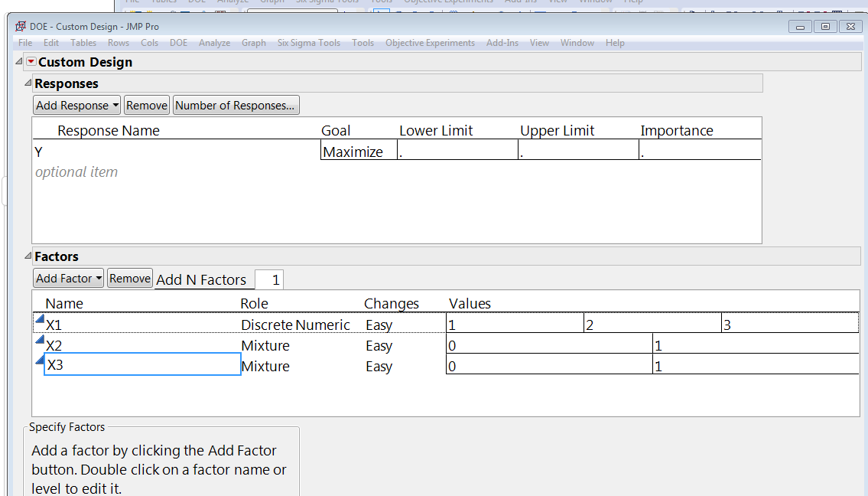Click the blue edit triangle beside factor X2
This screenshot has height=496, width=868.
[x=40, y=340]
